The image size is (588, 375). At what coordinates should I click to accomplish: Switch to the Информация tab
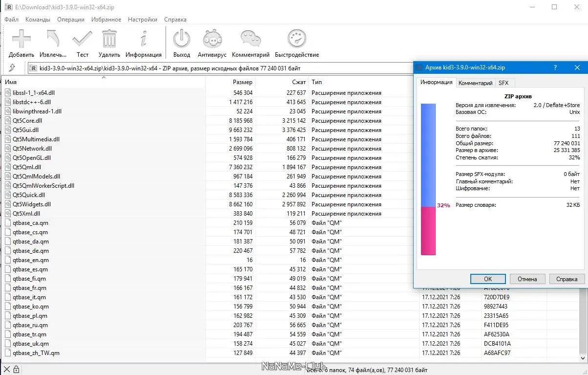(x=437, y=82)
